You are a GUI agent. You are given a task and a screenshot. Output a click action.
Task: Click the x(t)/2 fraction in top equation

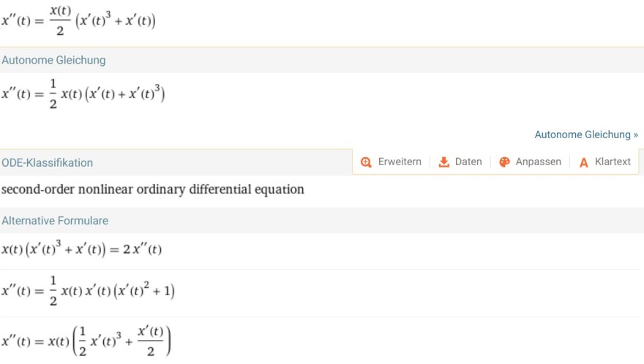click(x=60, y=21)
